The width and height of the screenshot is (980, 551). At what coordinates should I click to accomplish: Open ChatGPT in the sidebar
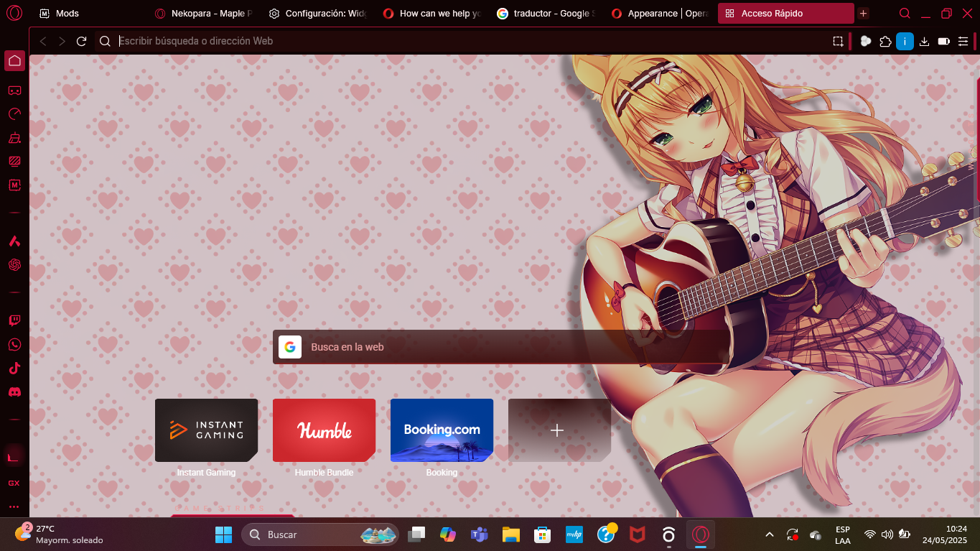14,265
